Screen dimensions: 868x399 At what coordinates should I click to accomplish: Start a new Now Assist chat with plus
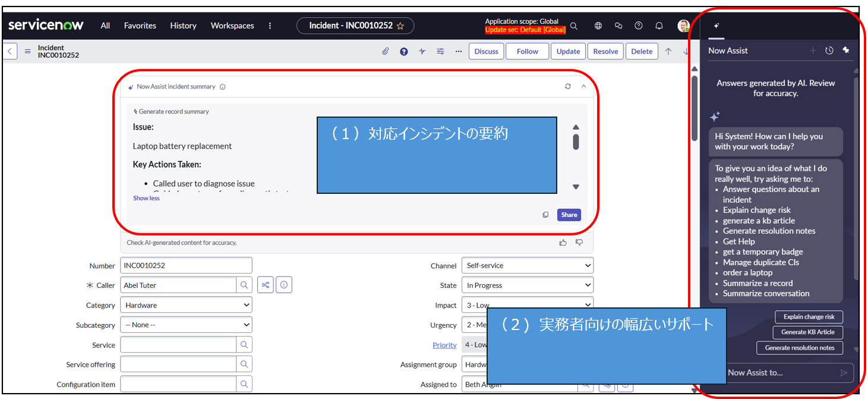pyautogui.click(x=813, y=51)
